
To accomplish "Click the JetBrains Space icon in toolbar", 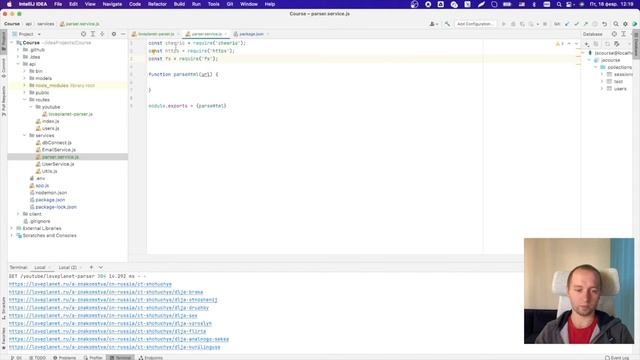I will coord(634,24).
